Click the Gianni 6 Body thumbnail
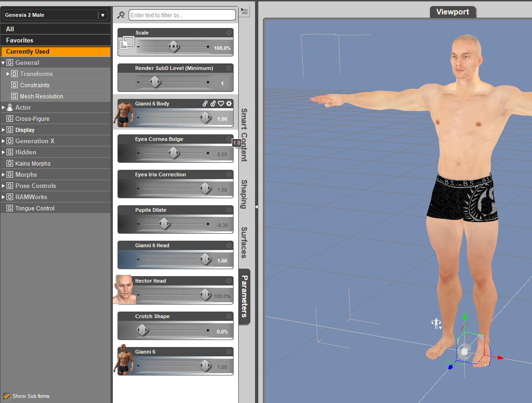The height and width of the screenshot is (403, 532). pos(125,114)
